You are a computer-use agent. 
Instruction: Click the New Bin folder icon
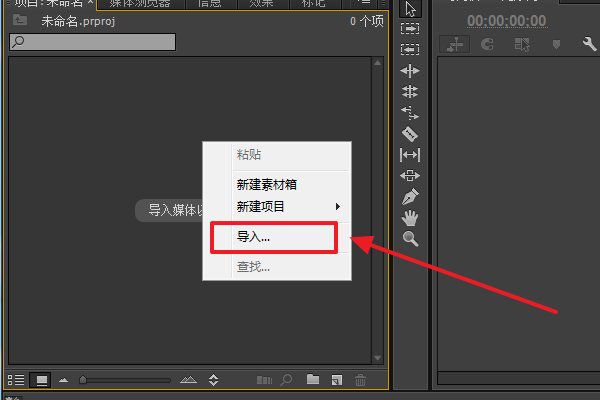point(313,379)
